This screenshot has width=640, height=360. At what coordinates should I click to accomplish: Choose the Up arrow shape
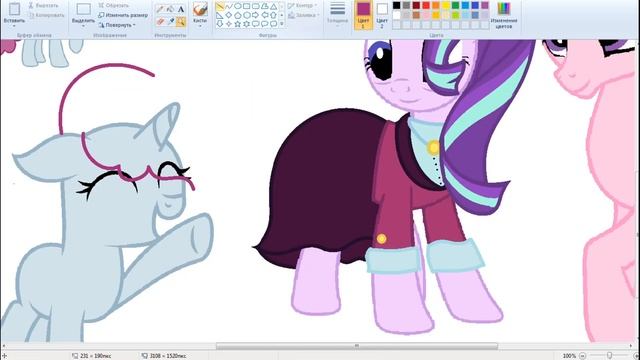click(274, 15)
